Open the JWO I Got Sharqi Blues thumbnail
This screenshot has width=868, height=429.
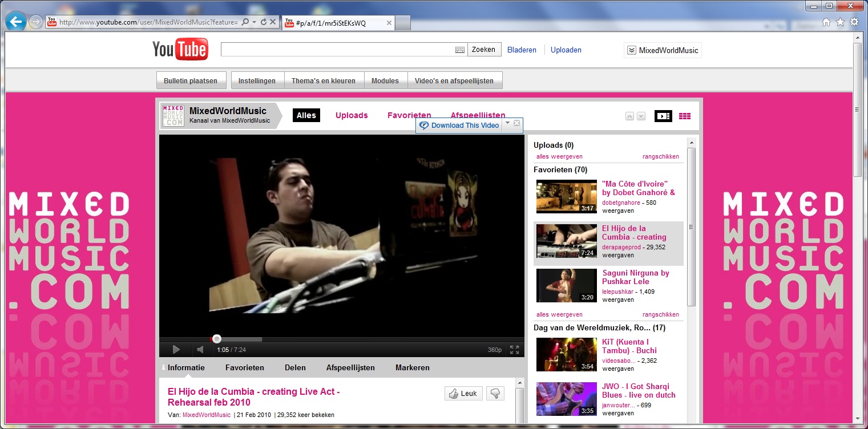click(x=566, y=399)
